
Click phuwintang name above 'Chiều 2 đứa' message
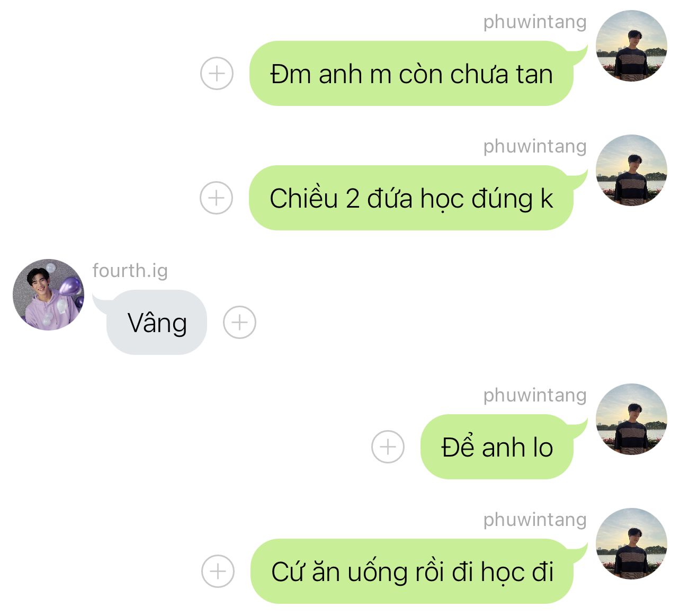coord(535,147)
